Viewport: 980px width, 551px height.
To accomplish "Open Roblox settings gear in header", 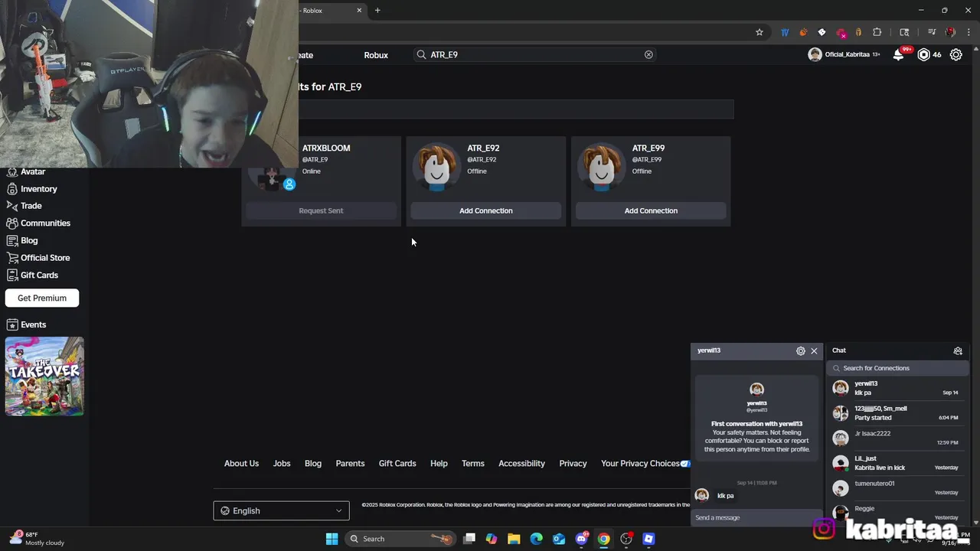I will pos(956,54).
